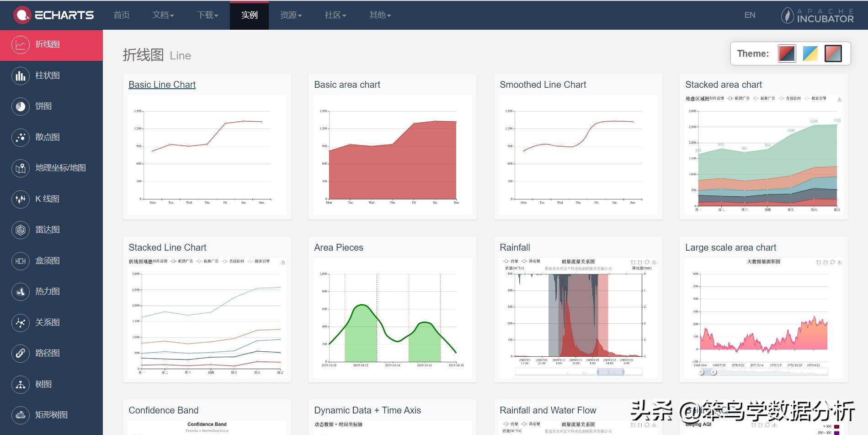The height and width of the screenshot is (435, 868).
Task: Expand the 下载 dropdown menu
Action: click(x=208, y=15)
